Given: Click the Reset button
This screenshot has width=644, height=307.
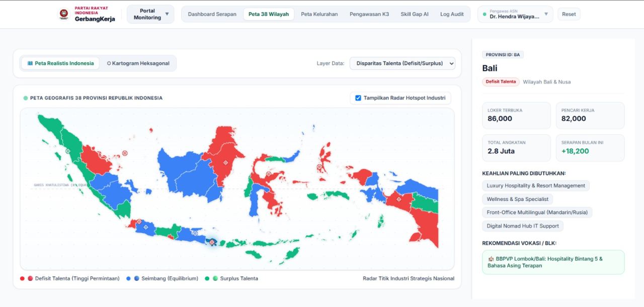Looking at the screenshot, I should coord(569,14).
